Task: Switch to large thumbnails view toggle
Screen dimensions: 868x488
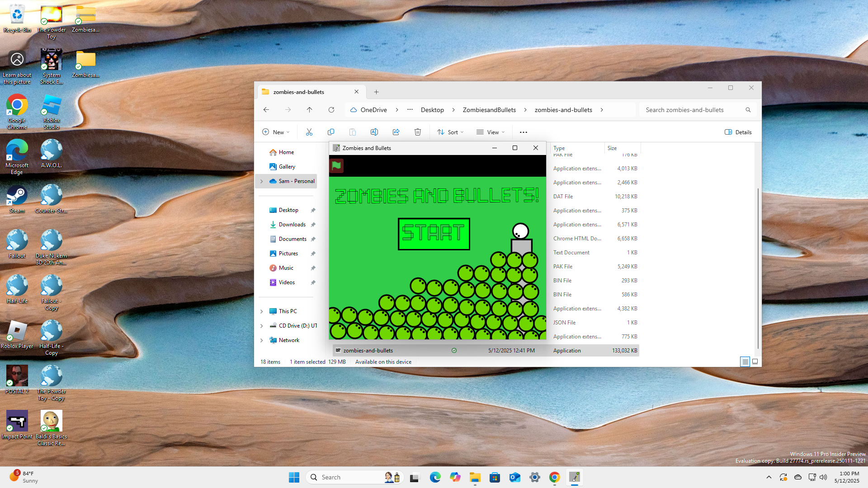Action: pyautogui.click(x=755, y=361)
